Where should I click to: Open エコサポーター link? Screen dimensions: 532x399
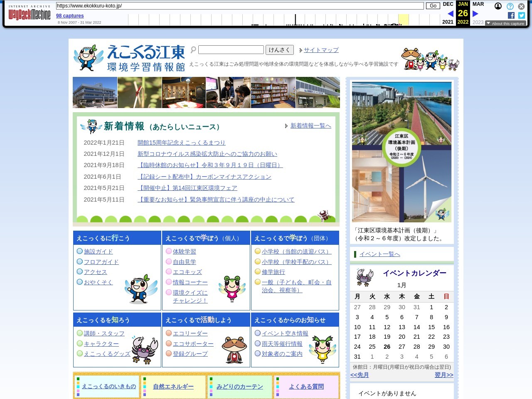(x=193, y=344)
